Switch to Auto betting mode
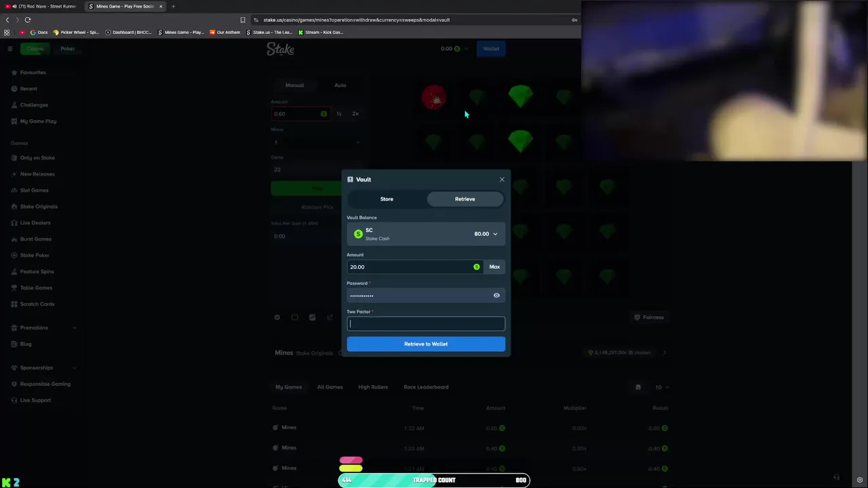868x488 pixels. tap(340, 85)
